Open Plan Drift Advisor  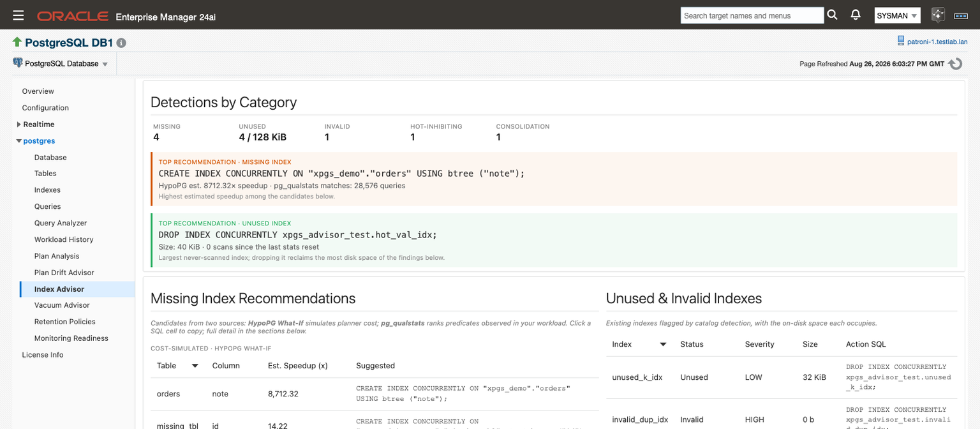[x=64, y=273]
